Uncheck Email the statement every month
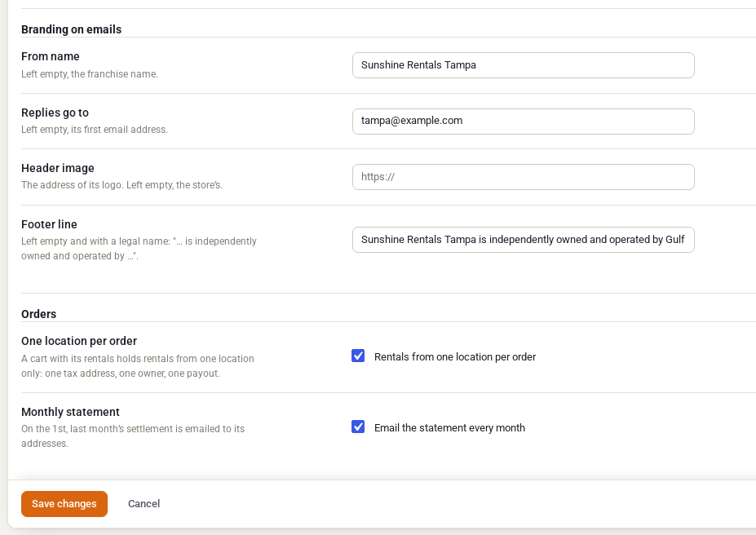756x535 pixels. (x=358, y=427)
